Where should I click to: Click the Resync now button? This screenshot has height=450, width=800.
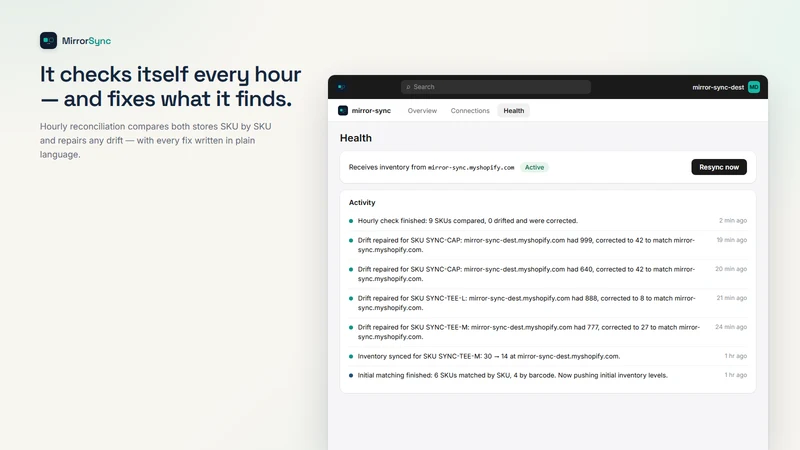(x=719, y=167)
